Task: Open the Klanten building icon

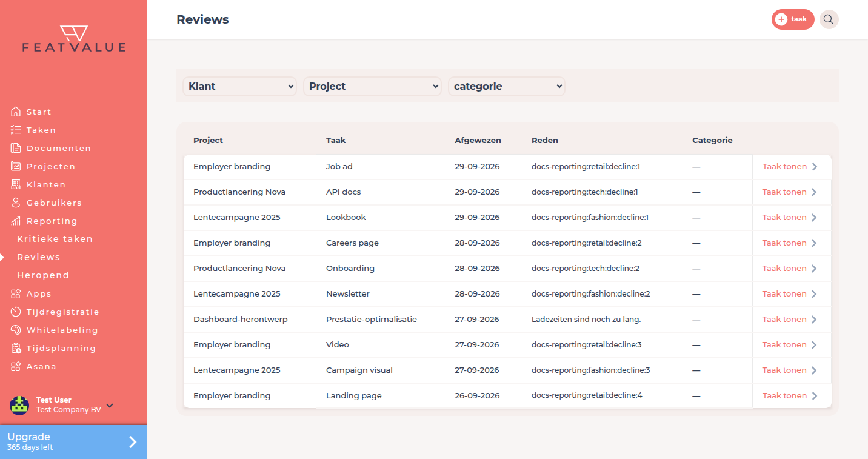Action: coord(16,184)
